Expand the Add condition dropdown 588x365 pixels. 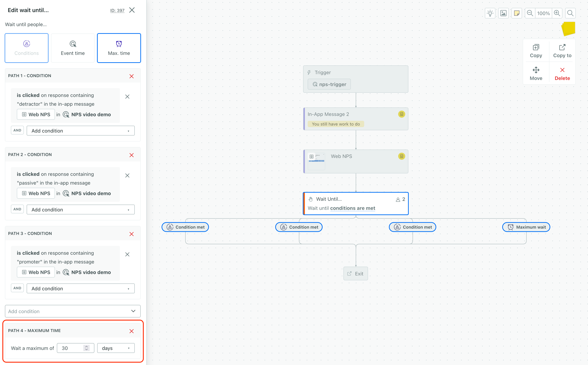pos(72,311)
